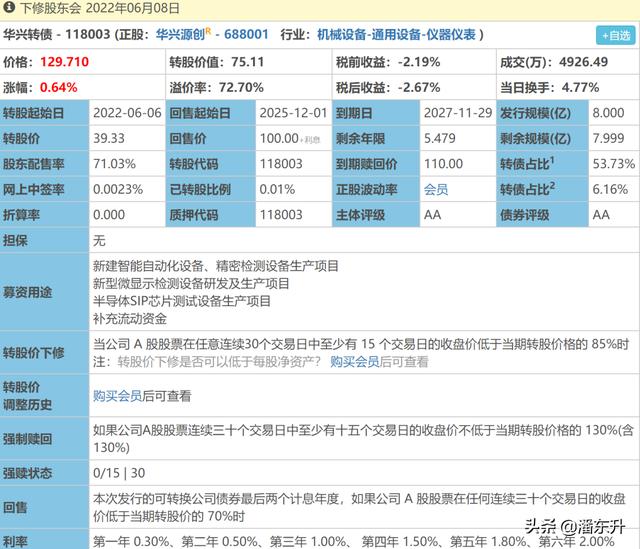Image resolution: width=640 pixels, height=549 pixels.
Task: Click 购买会员 link in 转股价调整历史 row
Action: coord(117,396)
